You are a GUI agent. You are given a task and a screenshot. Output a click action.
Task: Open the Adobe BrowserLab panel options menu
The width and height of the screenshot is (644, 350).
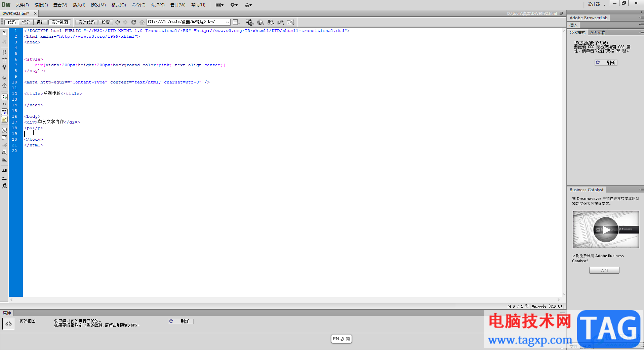click(x=641, y=17)
